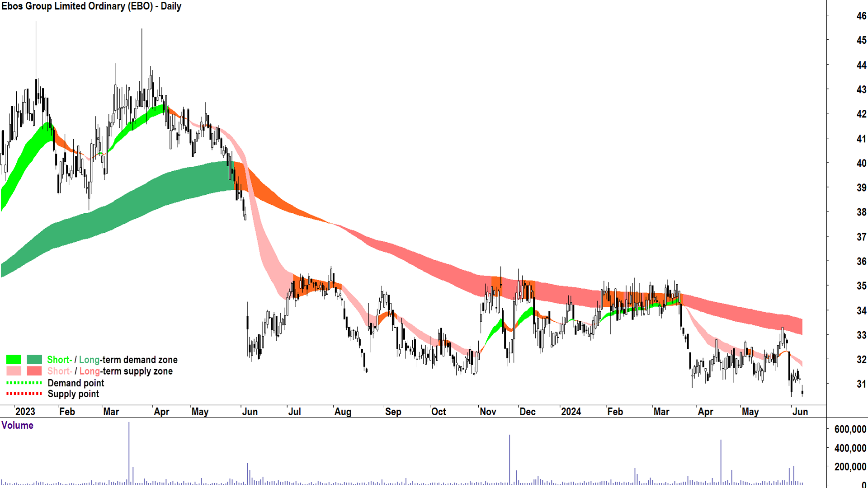Click the first Apr label after 2023
Image resolution: width=868 pixels, height=488 pixels.
click(161, 412)
